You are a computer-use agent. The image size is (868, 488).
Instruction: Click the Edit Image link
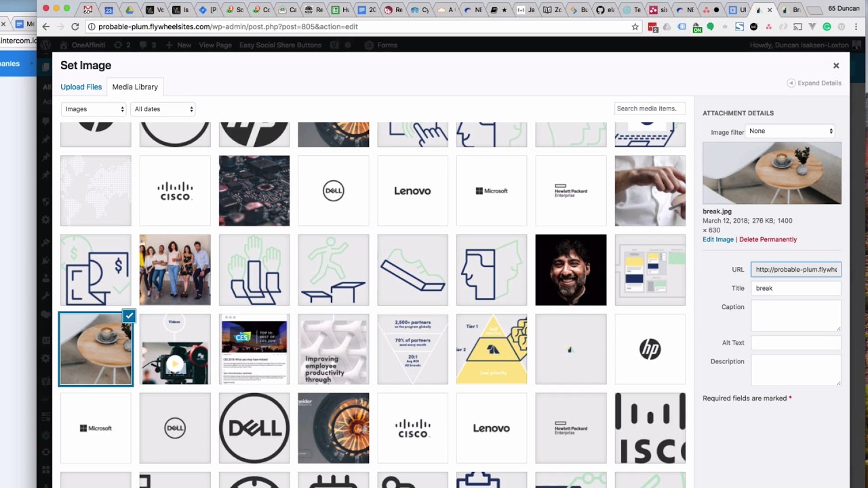point(718,239)
